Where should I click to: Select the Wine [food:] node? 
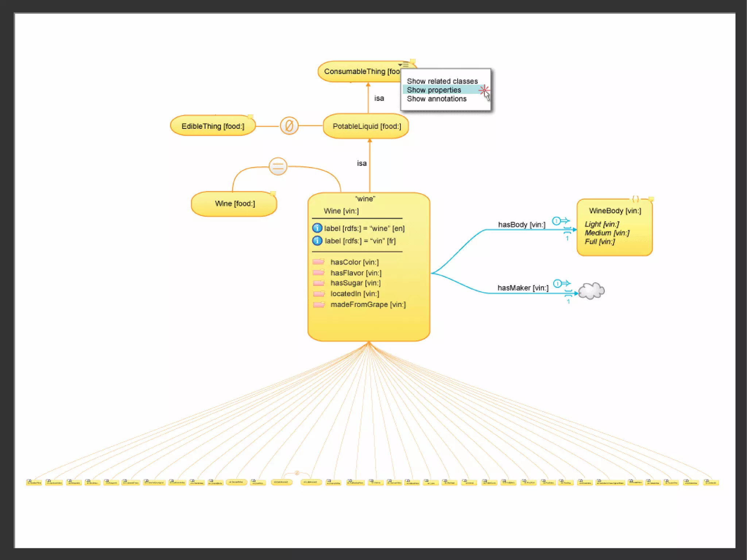[x=234, y=204]
